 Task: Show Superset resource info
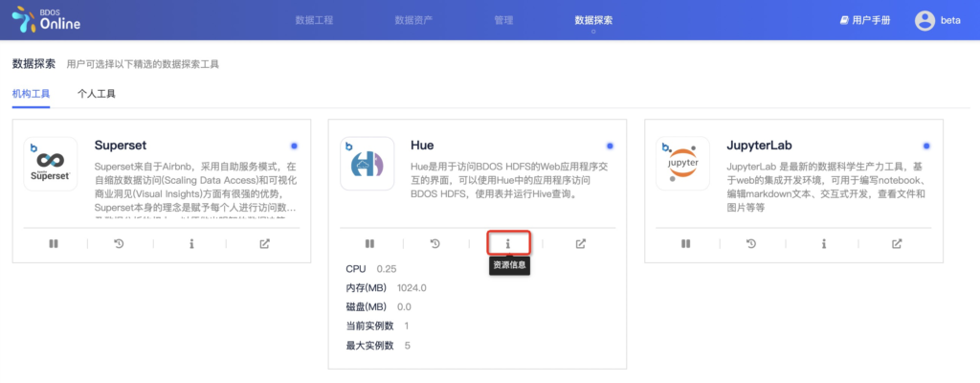[x=191, y=243]
